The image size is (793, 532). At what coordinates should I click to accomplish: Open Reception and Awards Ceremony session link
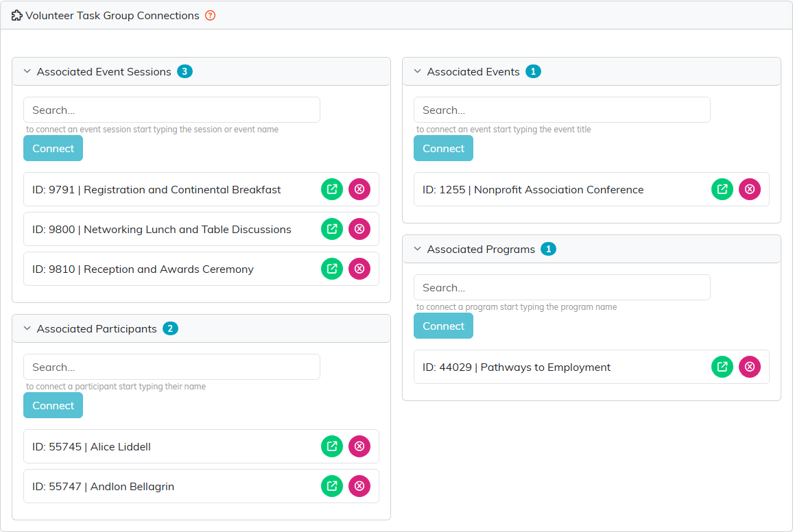click(332, 269)
